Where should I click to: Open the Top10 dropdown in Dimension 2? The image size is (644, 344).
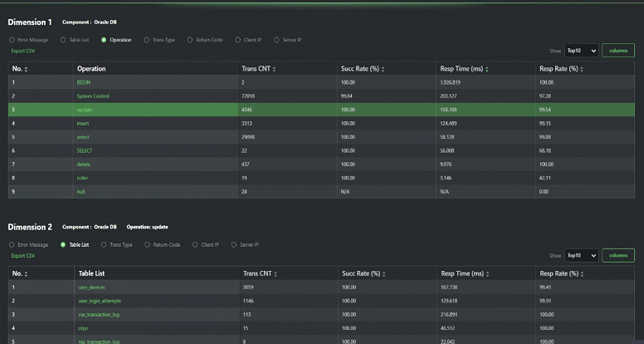coord(581,256)
